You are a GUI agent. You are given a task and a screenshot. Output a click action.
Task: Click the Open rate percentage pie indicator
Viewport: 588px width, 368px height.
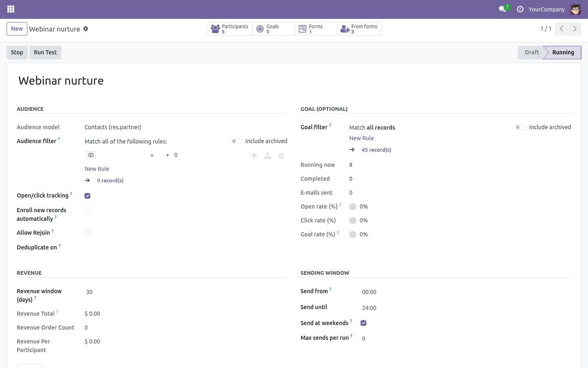click(x=353, y=206)
